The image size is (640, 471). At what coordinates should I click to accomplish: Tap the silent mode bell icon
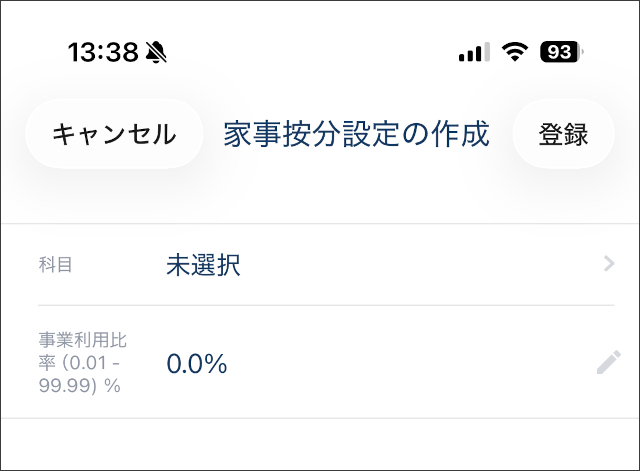coord(156,52)
